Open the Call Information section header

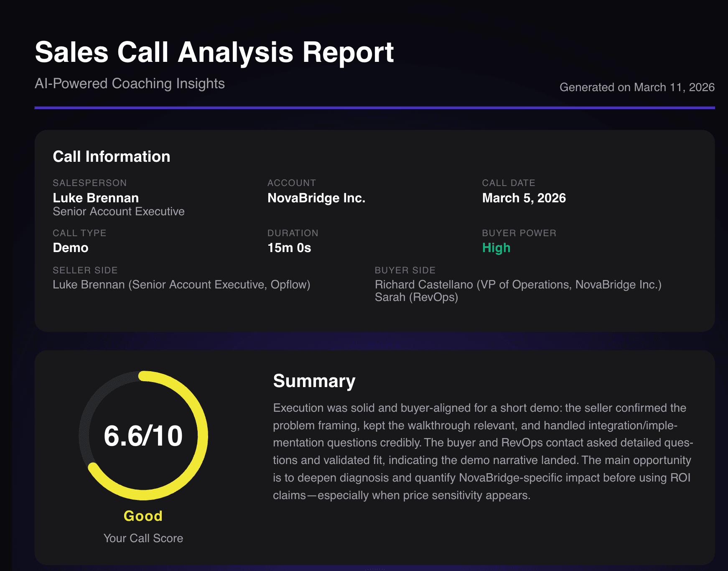(111, 156)
